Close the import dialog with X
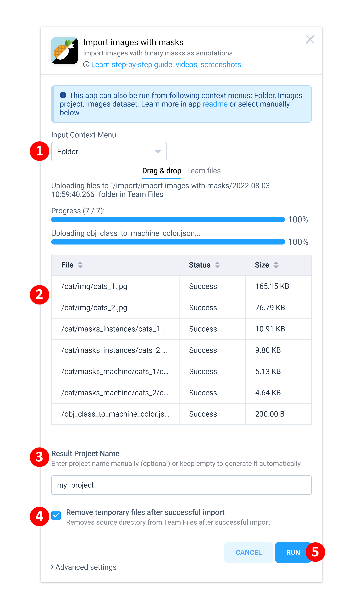 (x=310, y=39)
